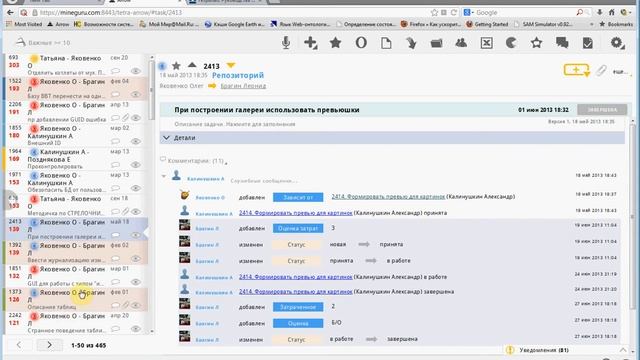
Task: Activate the microphone voice input icon
Action: click(286, 42)
